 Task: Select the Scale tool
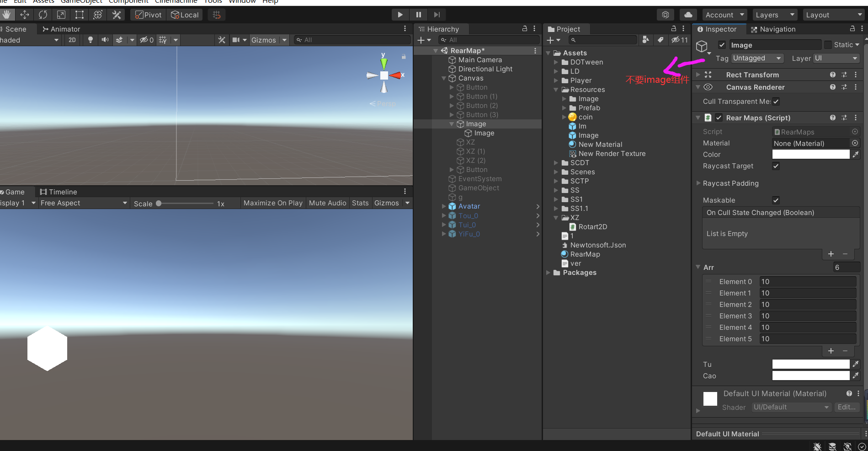(61, 15)
